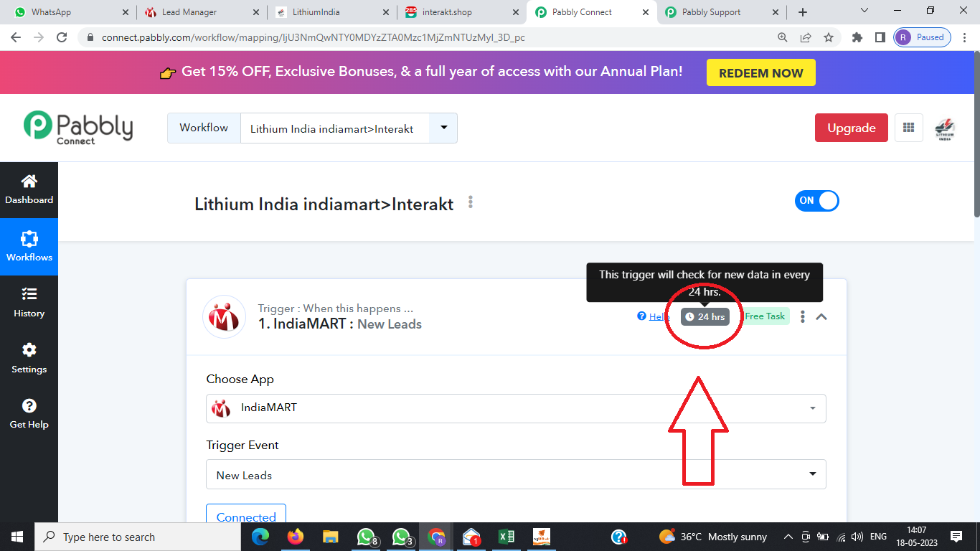This screenshot has height=551, width=980.
Task: Click the Connected button
Action: [246, 515]
